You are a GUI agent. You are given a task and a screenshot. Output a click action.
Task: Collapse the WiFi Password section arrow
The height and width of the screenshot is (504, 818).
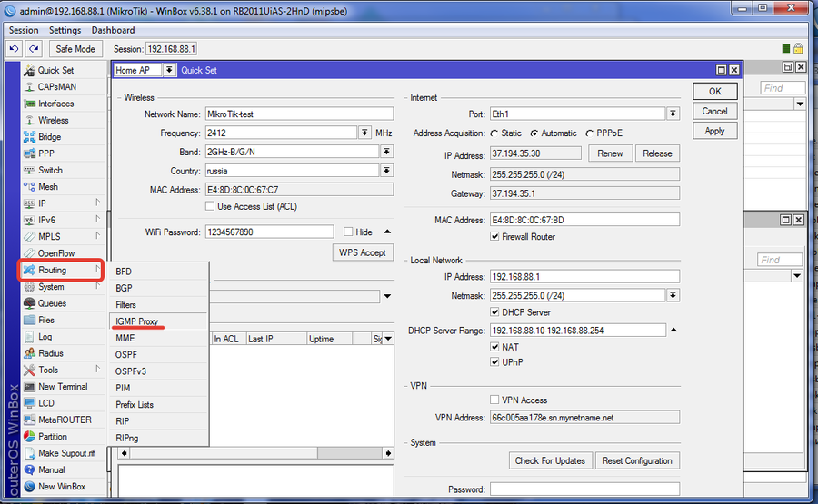pos(387,232)
